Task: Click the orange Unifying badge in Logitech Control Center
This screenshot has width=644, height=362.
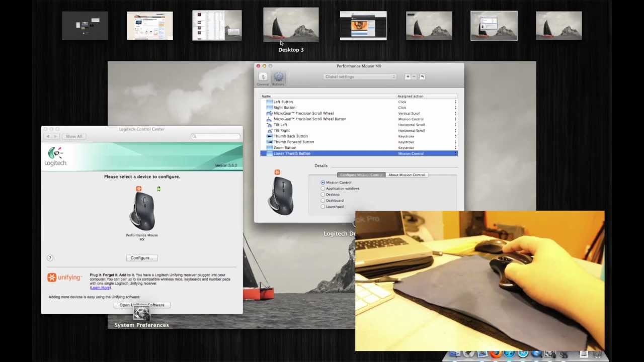Action: click(x=139, y=189)
